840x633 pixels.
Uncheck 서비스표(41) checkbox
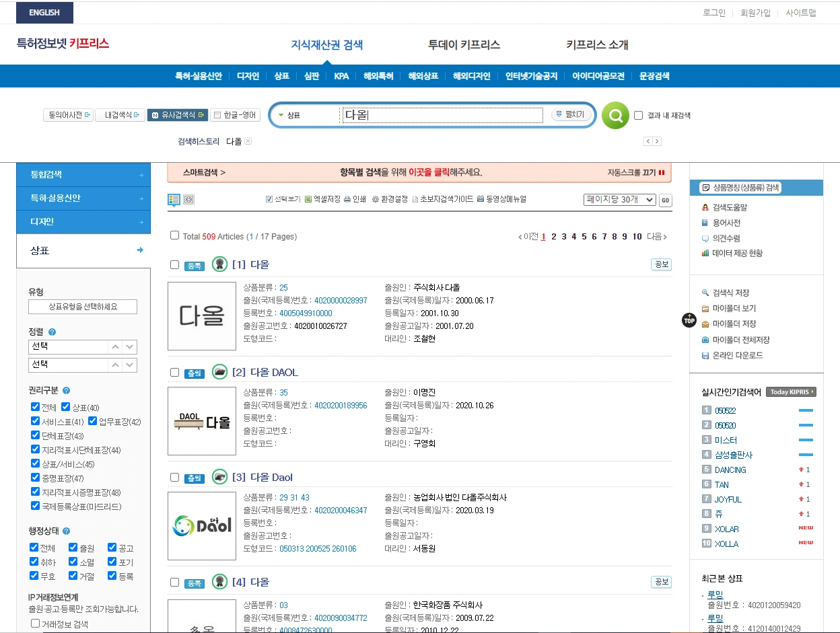point(35,421)
